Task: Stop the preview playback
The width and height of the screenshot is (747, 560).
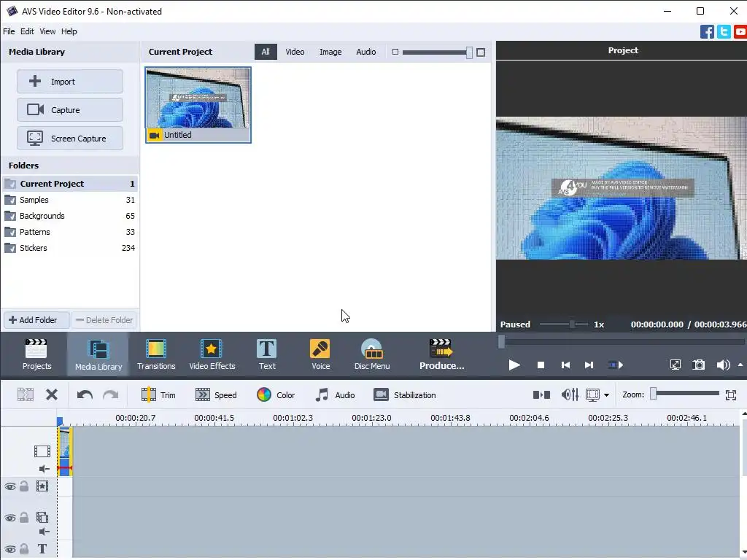Action: 541,365
